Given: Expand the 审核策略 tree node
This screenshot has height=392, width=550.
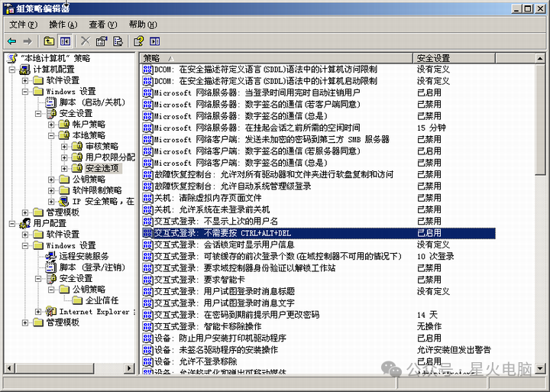Looking at the screenshot, I should click(x=64, y=147).
